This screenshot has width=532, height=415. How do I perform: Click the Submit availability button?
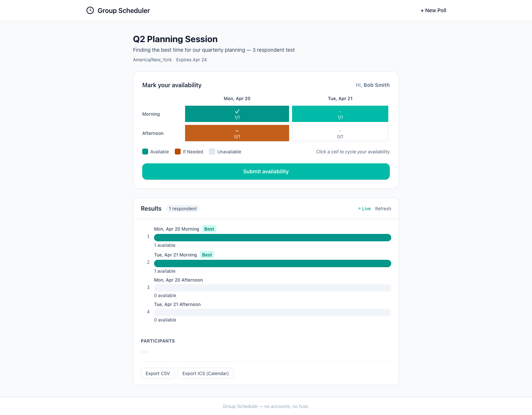coord(266,171)
